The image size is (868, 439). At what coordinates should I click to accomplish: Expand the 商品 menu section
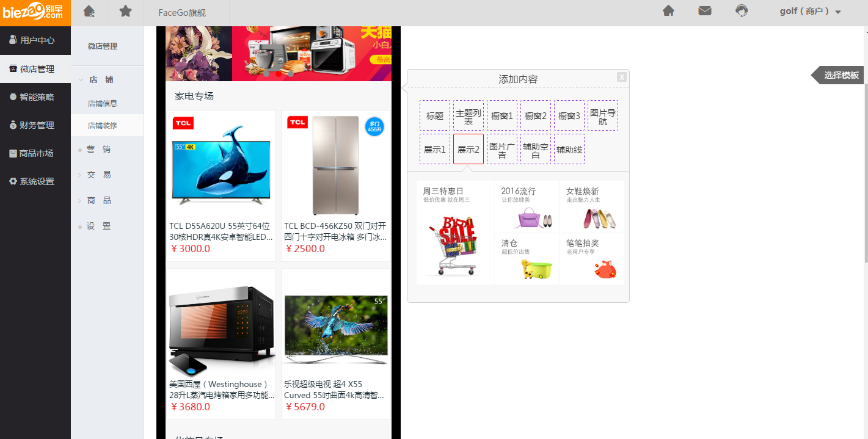click(x=99, y=200)
